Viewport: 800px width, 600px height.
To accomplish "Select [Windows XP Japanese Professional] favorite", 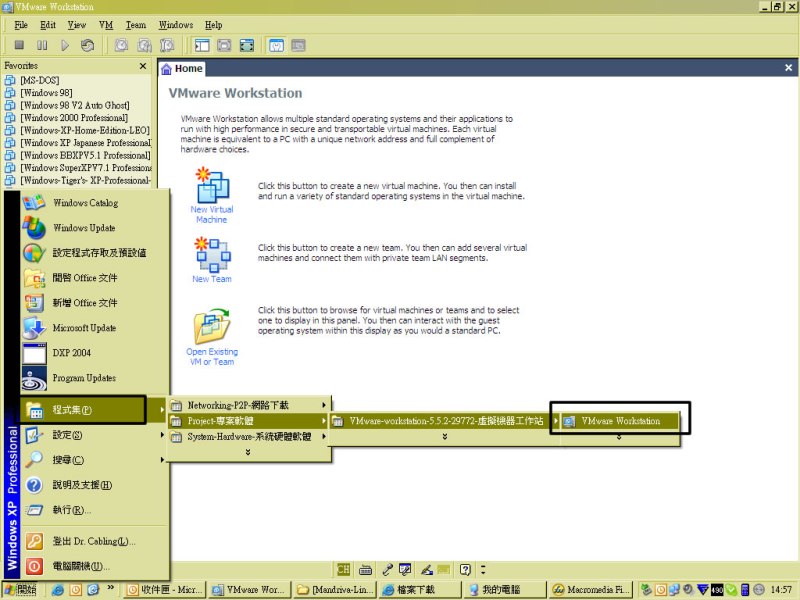I will point(78,142).
